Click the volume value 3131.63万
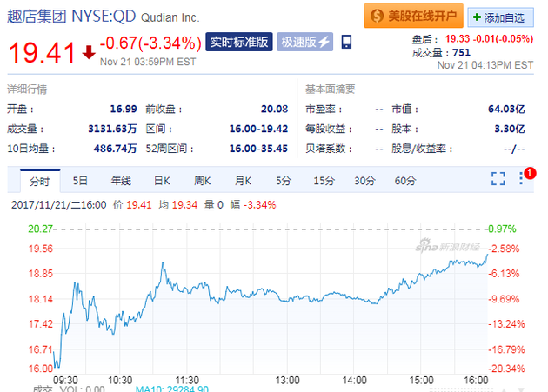 pyautogui.click(x=112, y=129)
